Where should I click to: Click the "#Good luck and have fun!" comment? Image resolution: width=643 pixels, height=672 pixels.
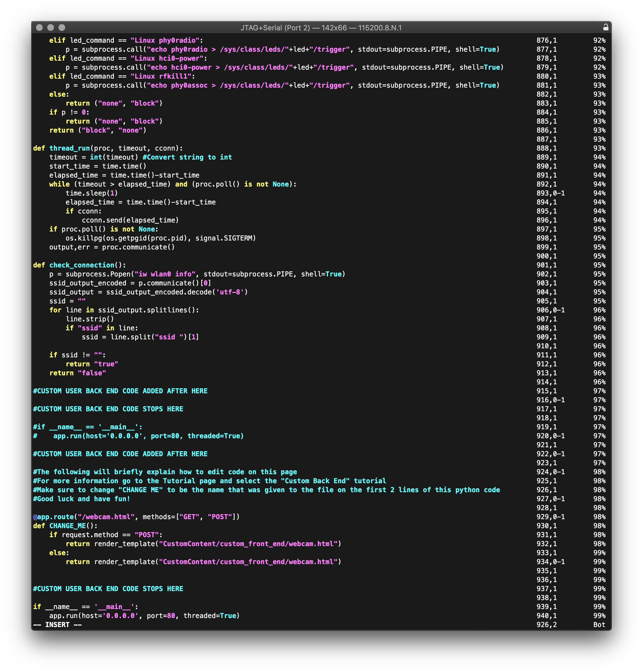81,499
